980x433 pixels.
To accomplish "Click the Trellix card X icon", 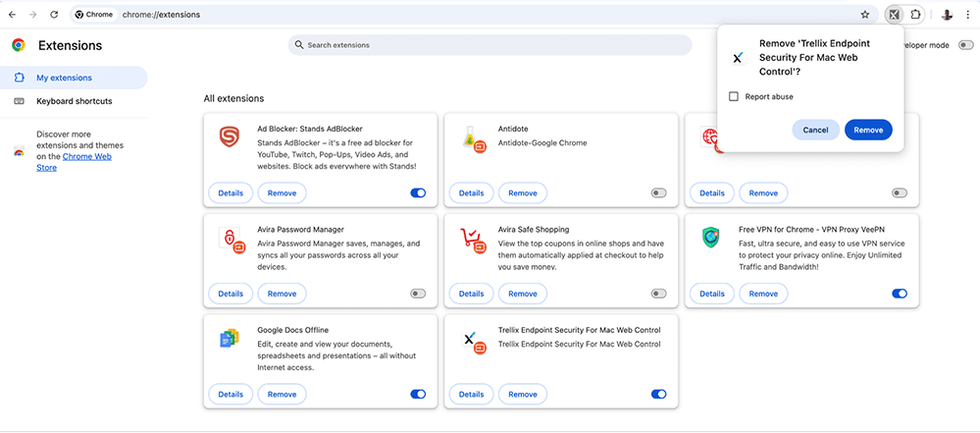I will (470, 340).
